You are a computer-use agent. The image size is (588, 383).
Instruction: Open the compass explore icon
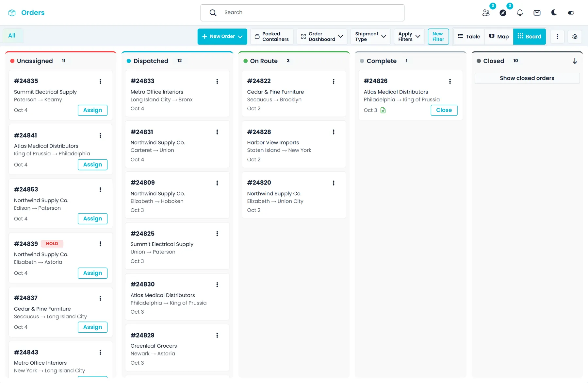coord(503,13)
